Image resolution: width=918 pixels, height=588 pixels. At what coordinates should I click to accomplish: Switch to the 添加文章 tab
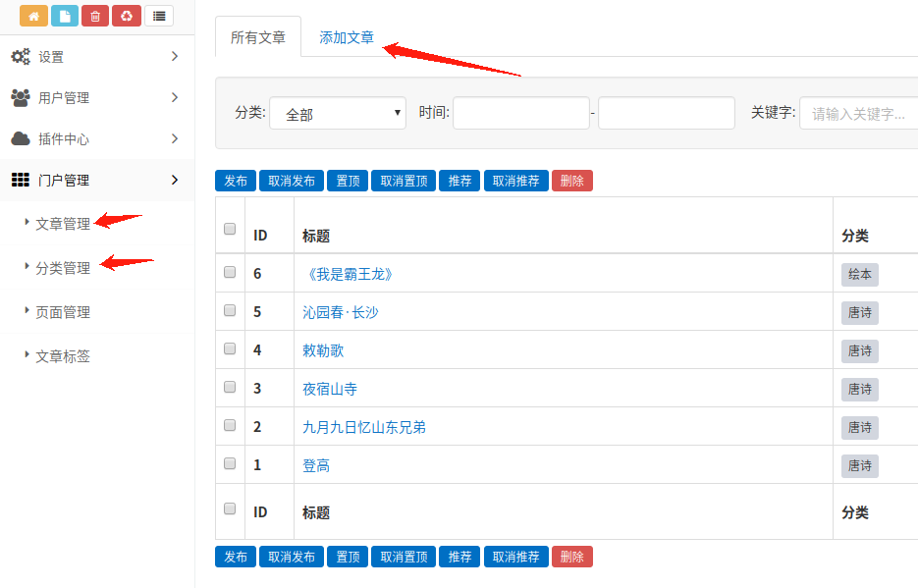click(347, 37)
